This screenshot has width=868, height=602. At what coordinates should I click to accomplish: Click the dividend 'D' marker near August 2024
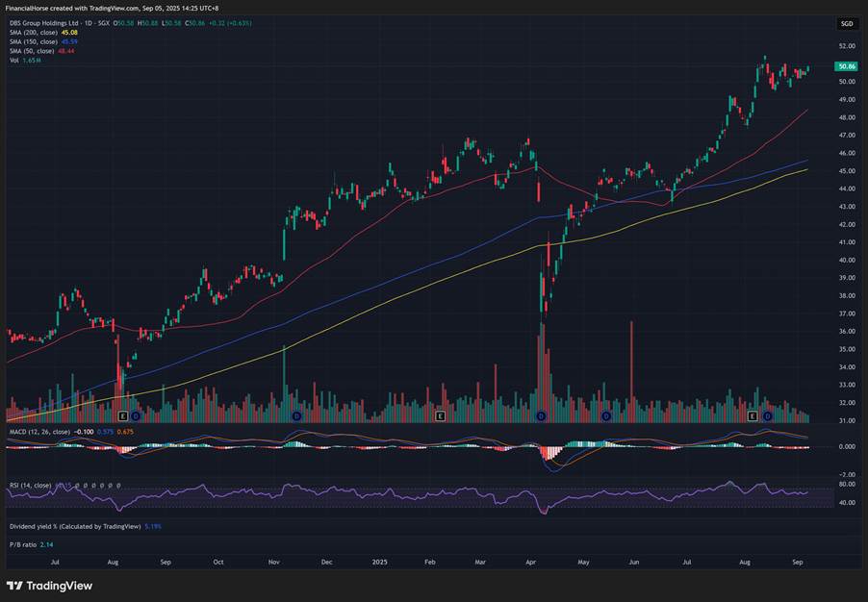click(x=136, y=415)
